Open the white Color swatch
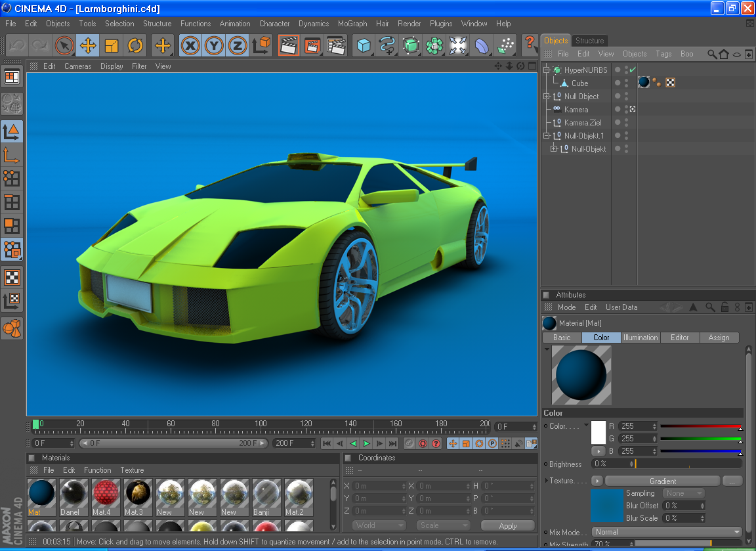This screenshot has width=756, height=551. 598,432
